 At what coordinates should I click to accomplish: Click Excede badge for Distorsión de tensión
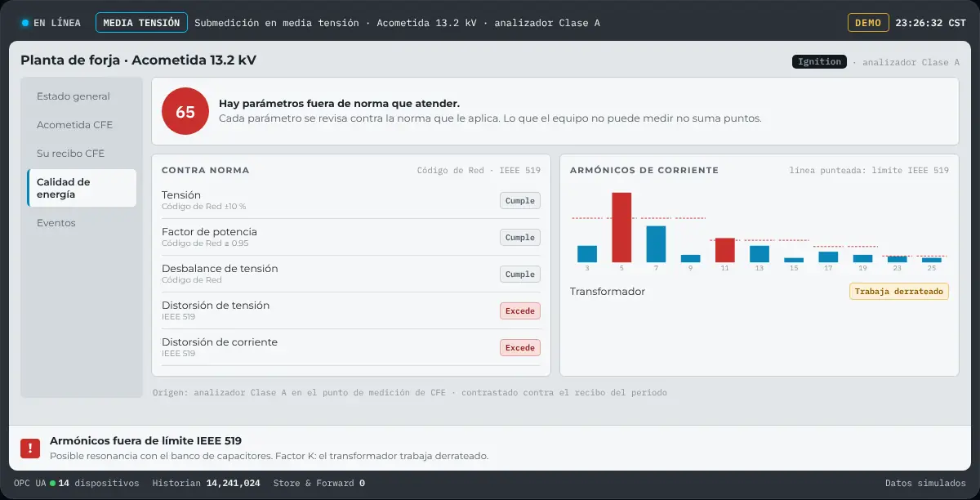520,311
